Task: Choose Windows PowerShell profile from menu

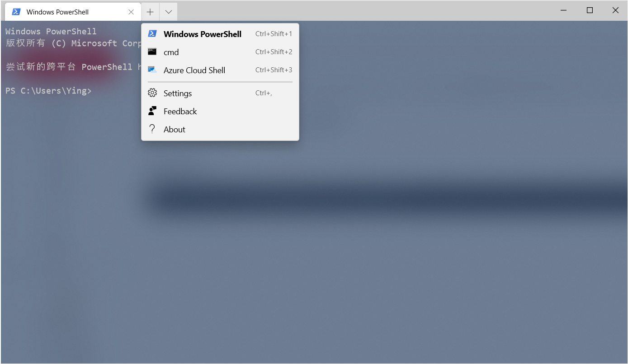Action: (x=220, y=34)
